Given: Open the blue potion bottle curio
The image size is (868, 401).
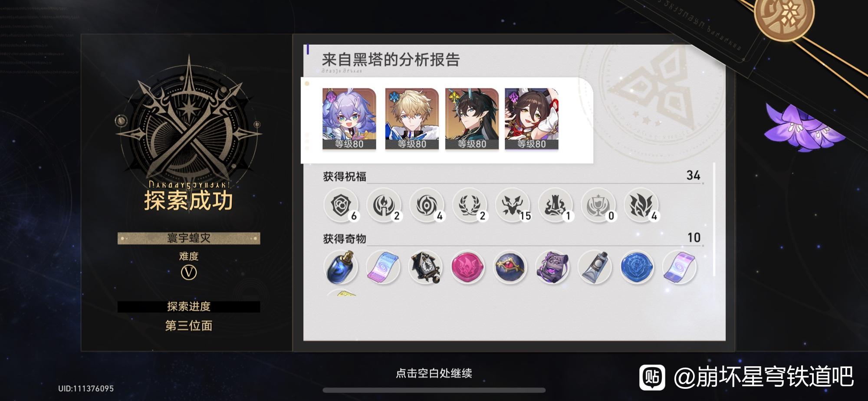Looking at the screenshot, I should [x=341, y=267].
